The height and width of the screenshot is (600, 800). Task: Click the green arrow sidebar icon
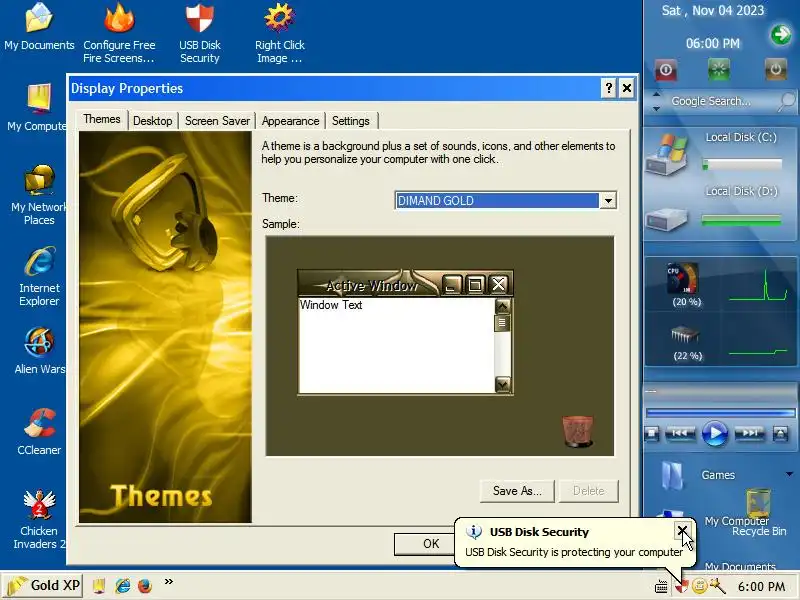pos(781,35)
